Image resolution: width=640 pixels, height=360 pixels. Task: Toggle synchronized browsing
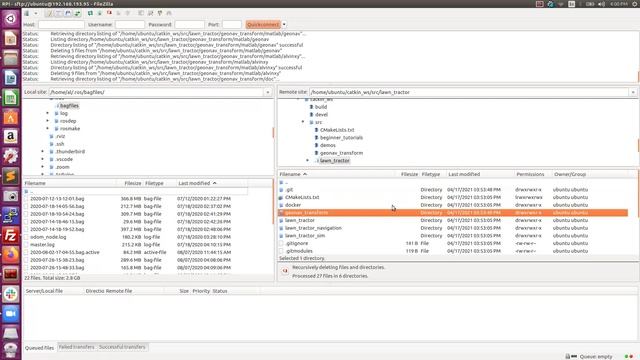tap(160, 13)
